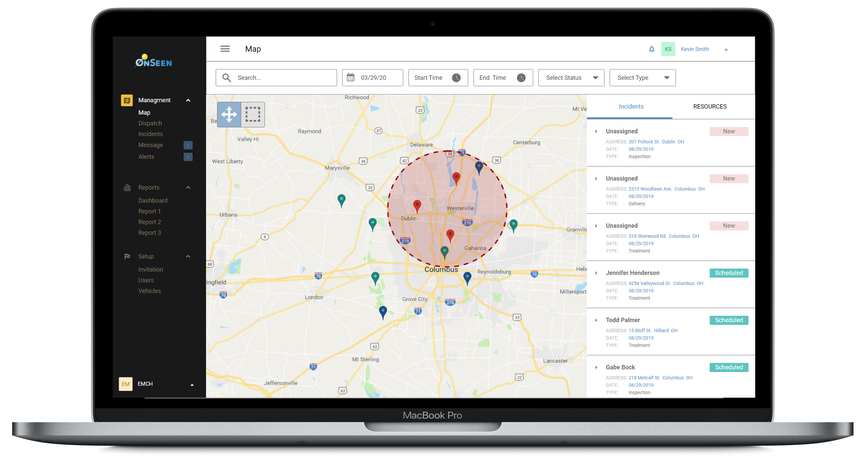This screenshot has height=463, width=868.
Task: Switch to the Incidents tab
Action: pyautogui.click(x=631, y=107)
